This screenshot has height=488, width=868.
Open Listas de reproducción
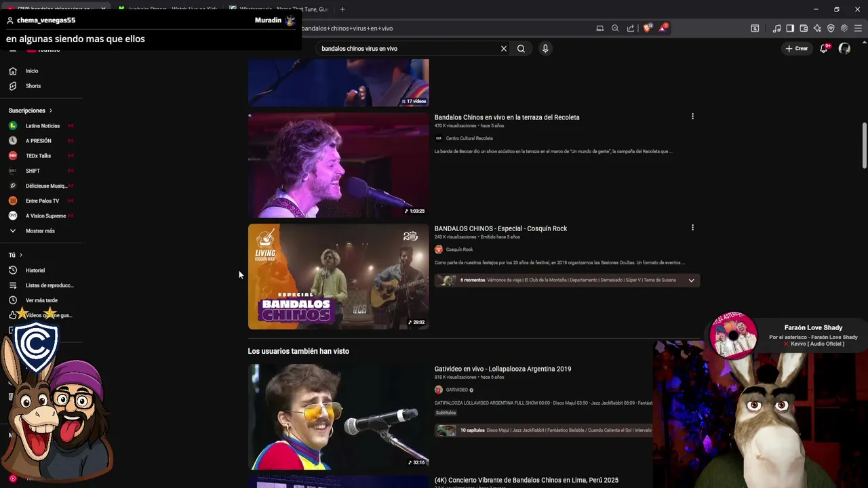[x=50, y=285]
